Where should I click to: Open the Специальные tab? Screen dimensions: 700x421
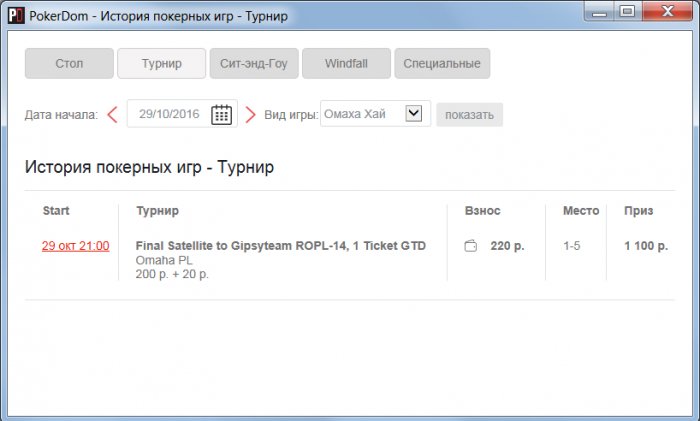(x=442, y=63)
